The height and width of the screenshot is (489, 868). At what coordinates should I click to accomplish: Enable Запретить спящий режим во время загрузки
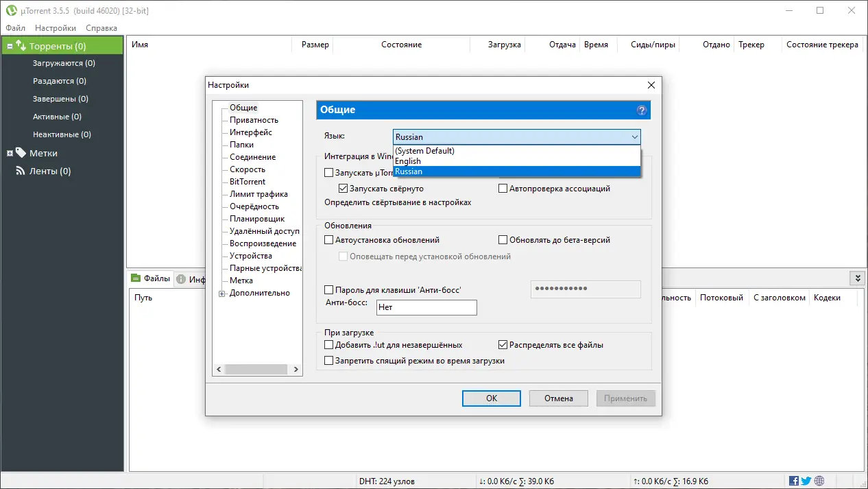(328, 360)
